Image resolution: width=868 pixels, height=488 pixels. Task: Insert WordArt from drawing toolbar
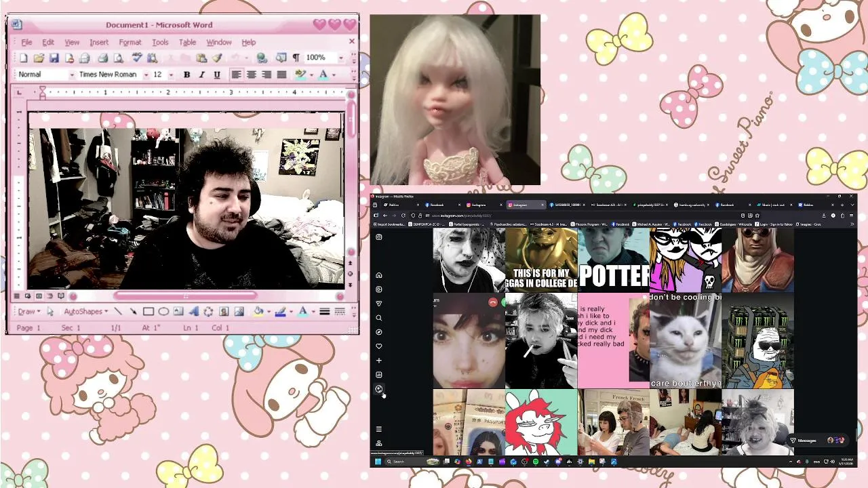193,312
